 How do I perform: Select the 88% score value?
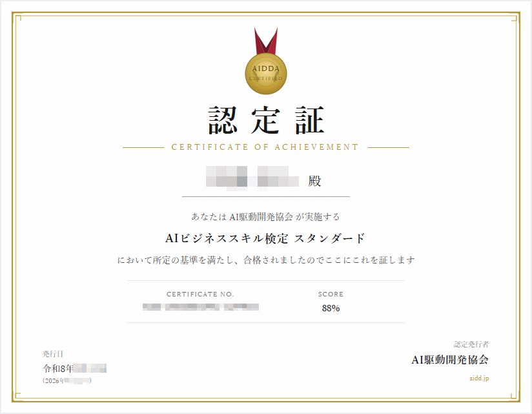pyautogui.click(x=331, y=308)
